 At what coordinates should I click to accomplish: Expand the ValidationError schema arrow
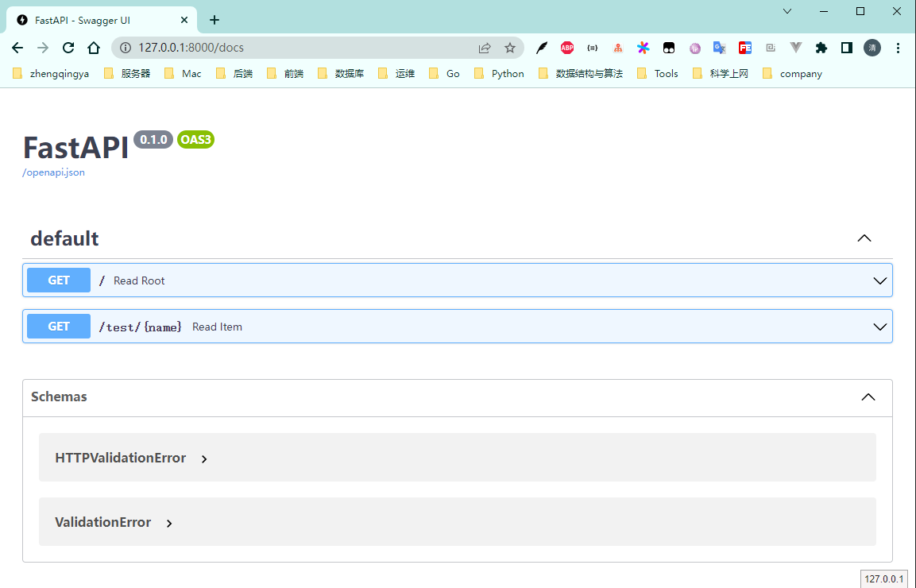pyautogui.click(x=169, y=523)
